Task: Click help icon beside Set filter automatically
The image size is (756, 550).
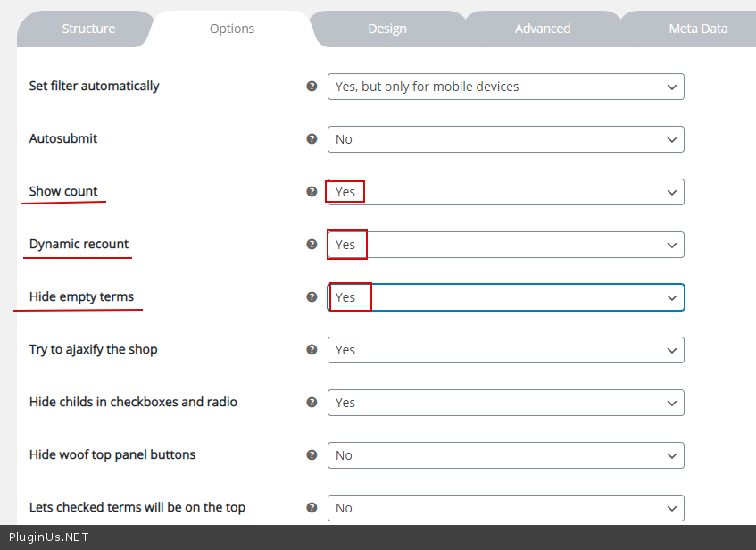Action: coord(312,87)
